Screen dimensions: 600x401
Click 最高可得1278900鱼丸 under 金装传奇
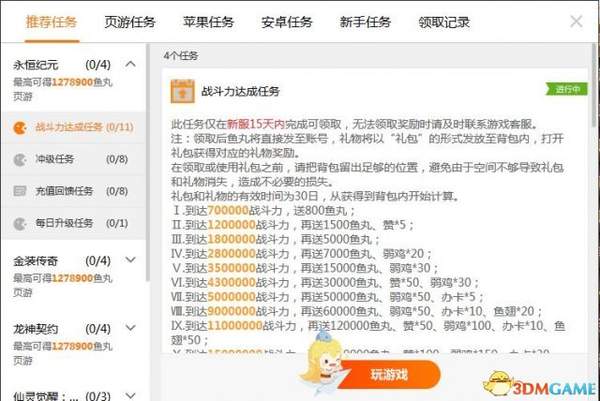click(x=63, y=278)
